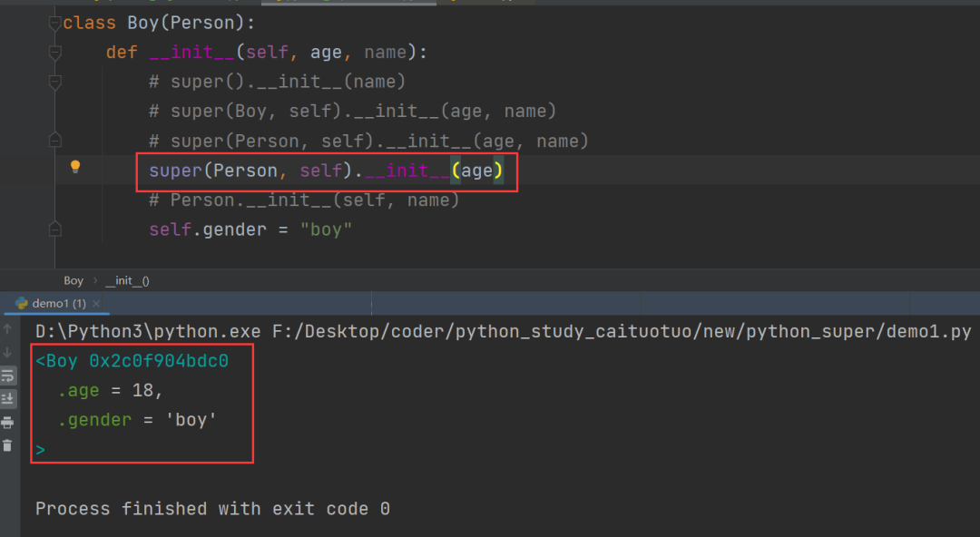This screenshot has height=537, width=980.
Task: Click 'Process finished with exit code 0'
Action: [212, 509]
